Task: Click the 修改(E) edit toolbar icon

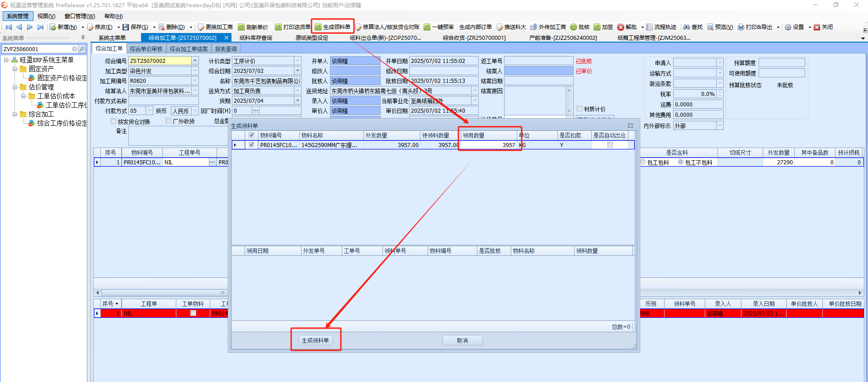Action: tap(90, 27)
